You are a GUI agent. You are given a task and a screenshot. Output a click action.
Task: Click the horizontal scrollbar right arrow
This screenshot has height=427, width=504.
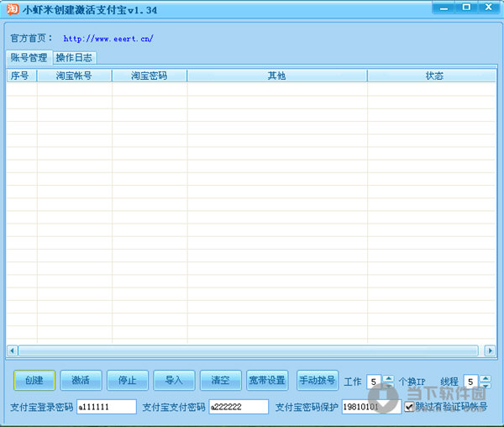click(490, 351)
